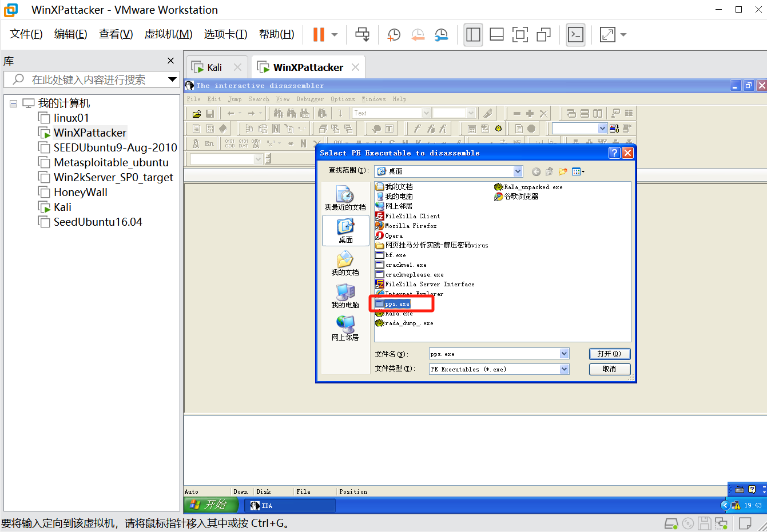
Task: Open the 文件(F) menu in VMware
Action: pyautogui.click(x=26, y=34)
